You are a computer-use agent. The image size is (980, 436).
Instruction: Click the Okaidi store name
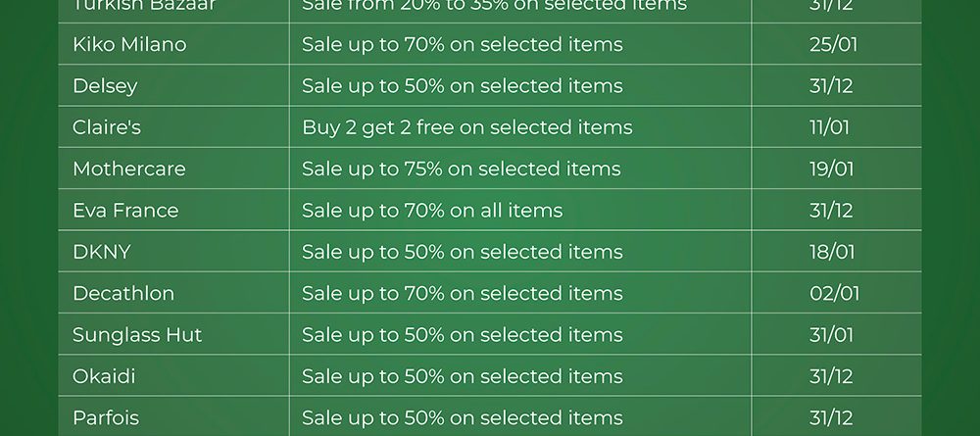[104, 376]
